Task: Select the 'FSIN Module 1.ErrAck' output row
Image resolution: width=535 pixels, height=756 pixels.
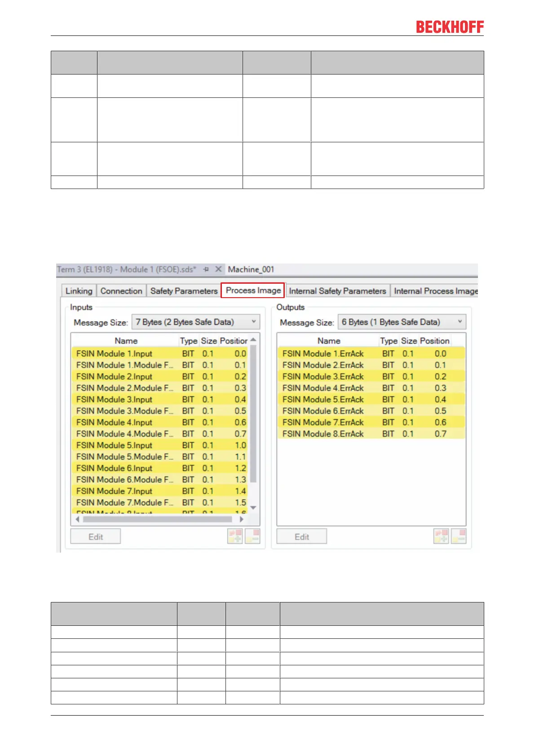Action: pos(371,354)
